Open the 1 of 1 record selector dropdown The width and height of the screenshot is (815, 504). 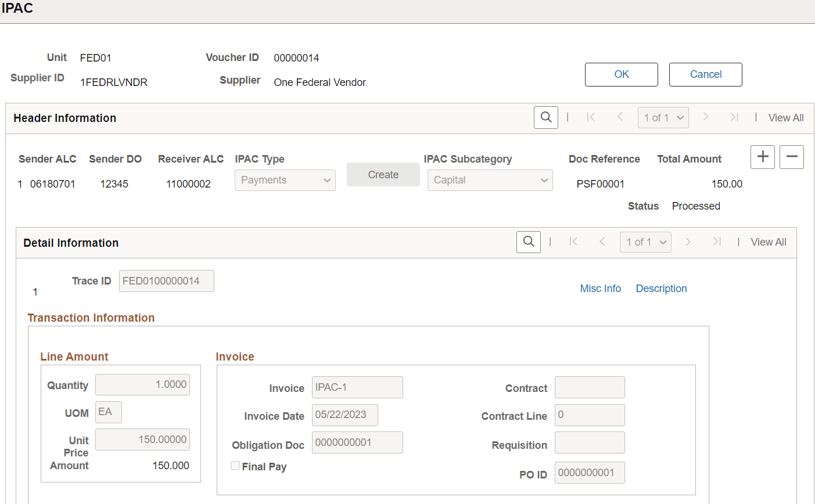[x=663, y=117]
